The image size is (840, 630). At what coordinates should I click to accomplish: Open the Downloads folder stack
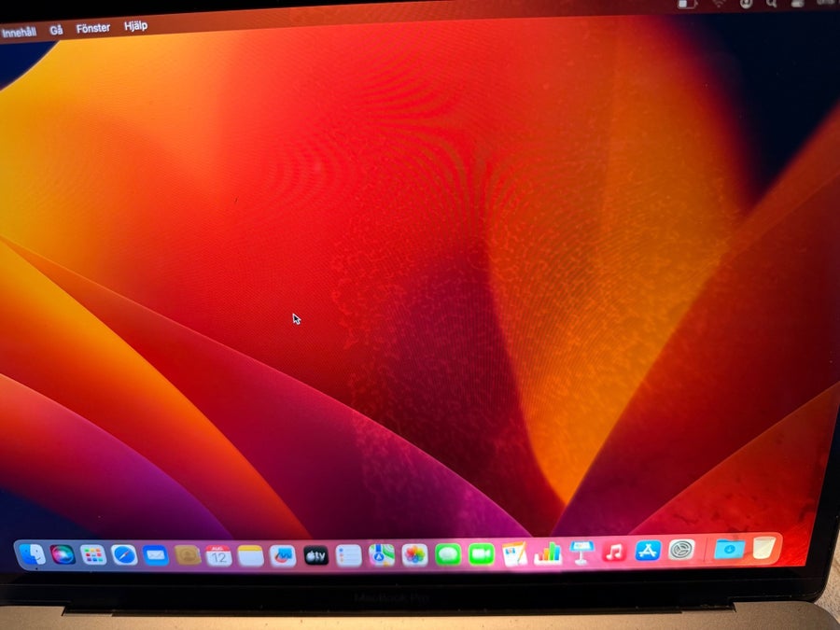729,549
